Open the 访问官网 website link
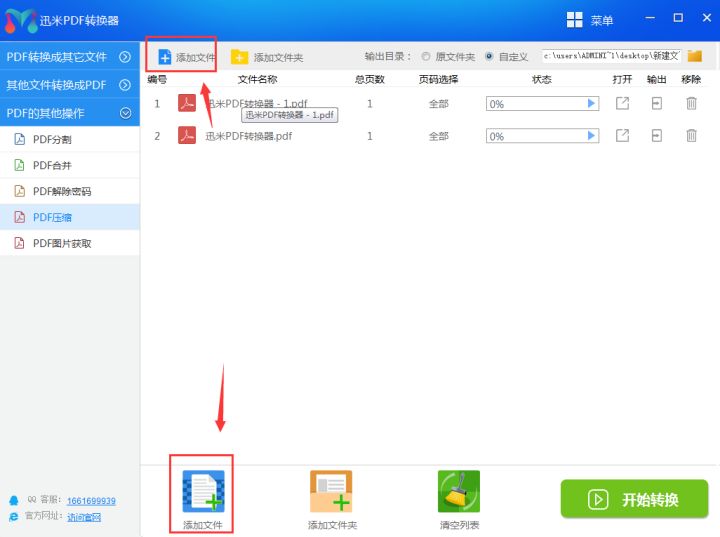The image size is (720, 537). tap(84, 517)
